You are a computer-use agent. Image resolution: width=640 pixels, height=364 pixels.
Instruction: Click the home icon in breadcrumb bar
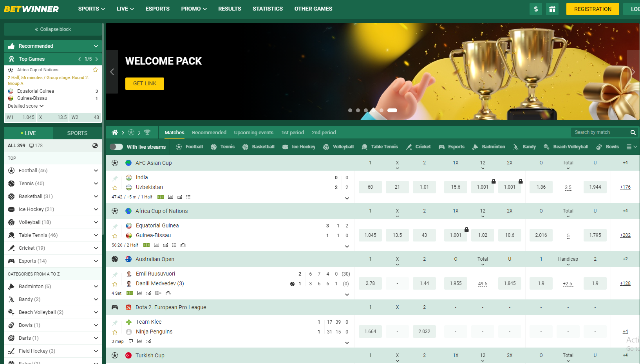(115, 132)
